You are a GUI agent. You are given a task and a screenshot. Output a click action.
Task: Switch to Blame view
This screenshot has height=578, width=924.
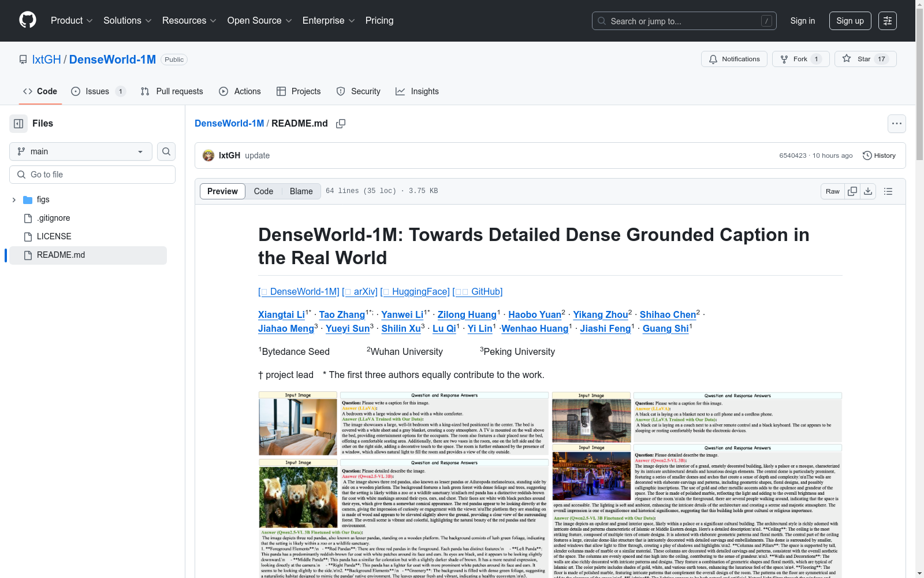click(301, 191)
